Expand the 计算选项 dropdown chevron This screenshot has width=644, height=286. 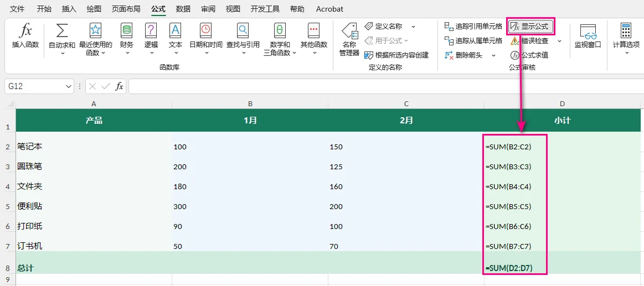point(626,53)
